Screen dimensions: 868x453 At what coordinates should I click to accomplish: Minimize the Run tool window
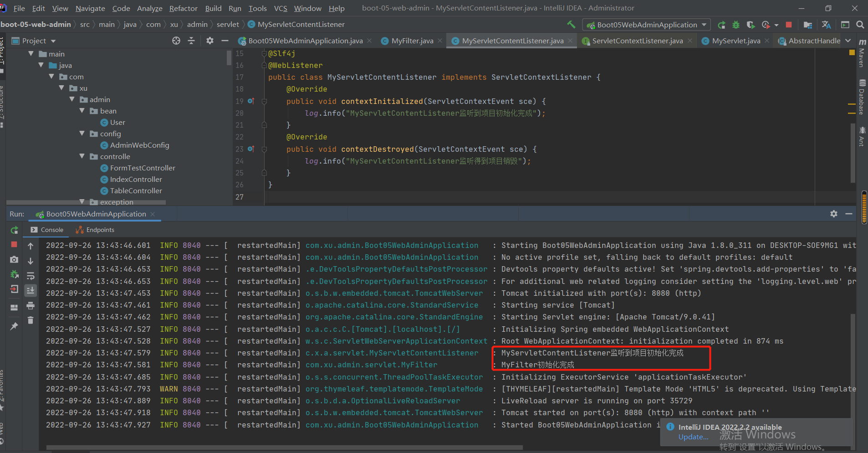pyautogui.click(x=849, y=214)
